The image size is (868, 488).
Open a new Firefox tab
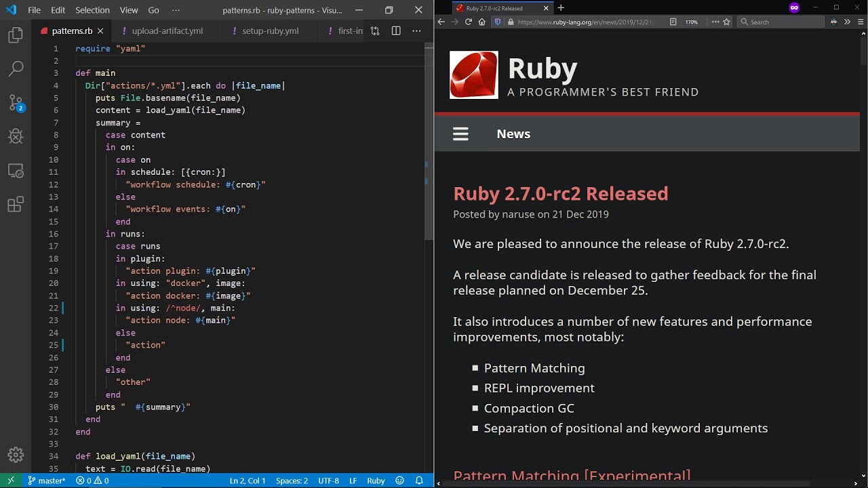coord(561,8)
